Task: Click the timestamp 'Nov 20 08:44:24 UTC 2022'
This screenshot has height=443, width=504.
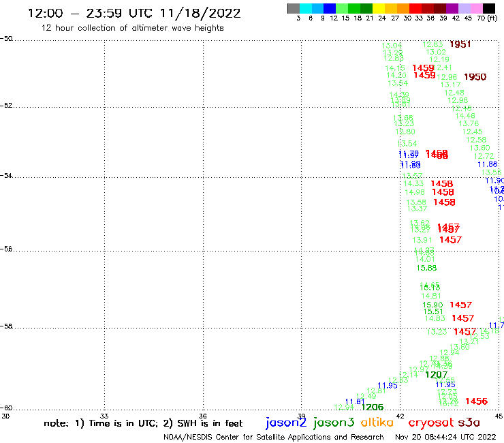Action: coord(445,437)
